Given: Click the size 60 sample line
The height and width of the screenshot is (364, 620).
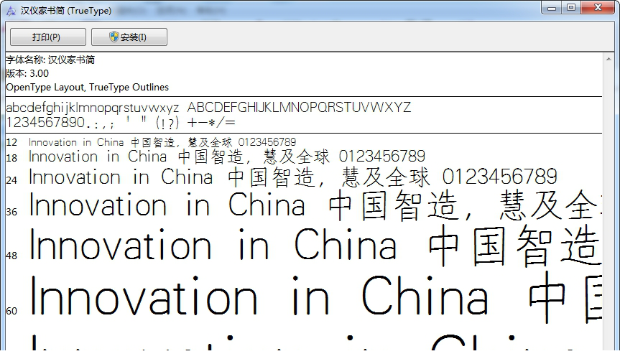Looking at the screenshot, I should [x=315, y=297].
